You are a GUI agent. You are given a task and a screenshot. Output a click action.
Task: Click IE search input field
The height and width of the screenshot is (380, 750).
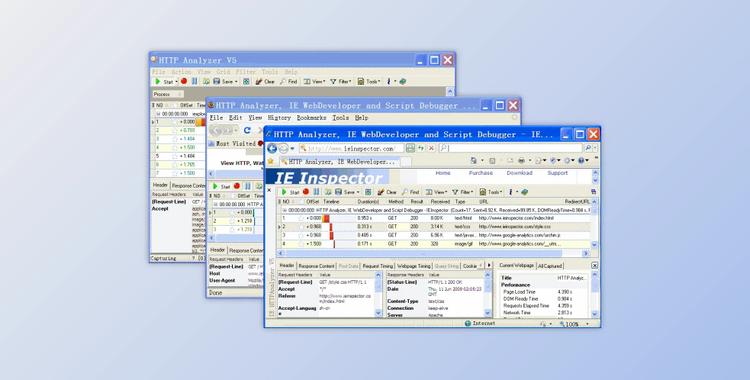pos(511,148)
